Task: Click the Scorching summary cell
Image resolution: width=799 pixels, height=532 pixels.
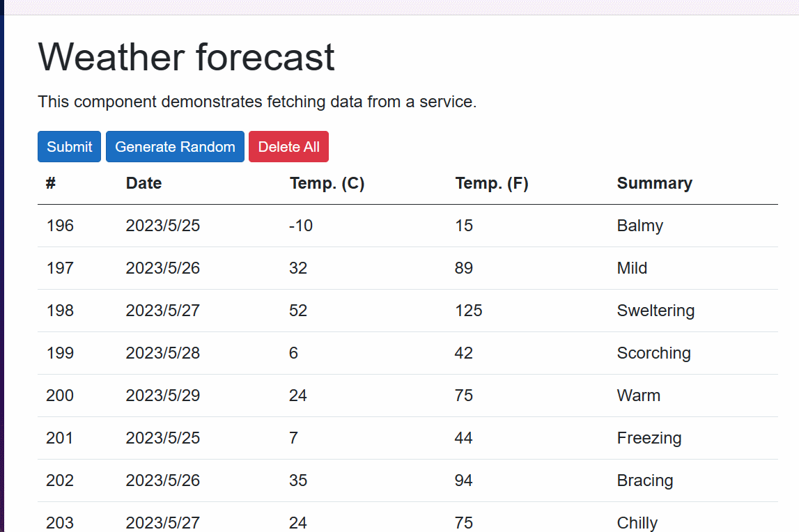Action: (654, 352)
